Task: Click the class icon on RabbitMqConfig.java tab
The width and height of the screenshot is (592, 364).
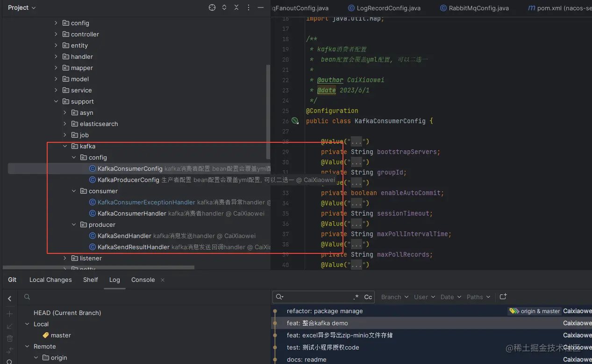Action: (443, 8)
